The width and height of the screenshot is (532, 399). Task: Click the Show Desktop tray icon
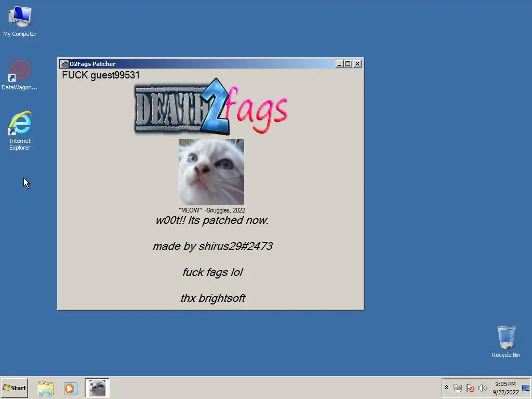[x=526, y=388]
